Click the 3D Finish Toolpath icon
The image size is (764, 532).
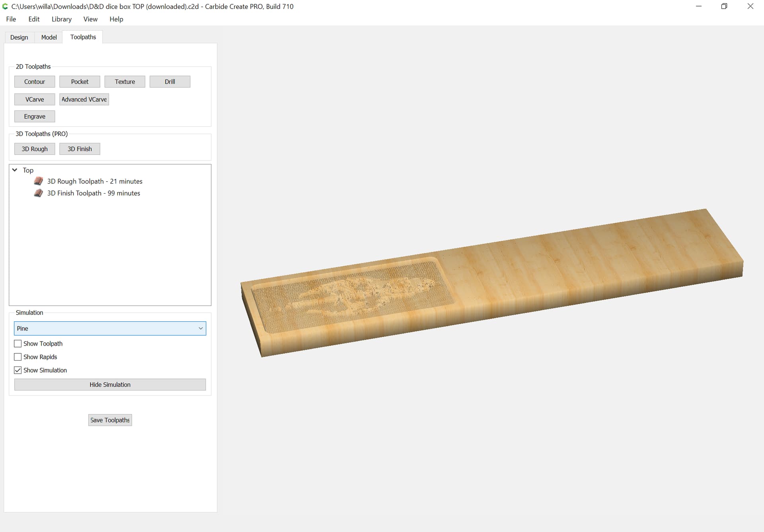pyautogui.click(x=38, y=193)
